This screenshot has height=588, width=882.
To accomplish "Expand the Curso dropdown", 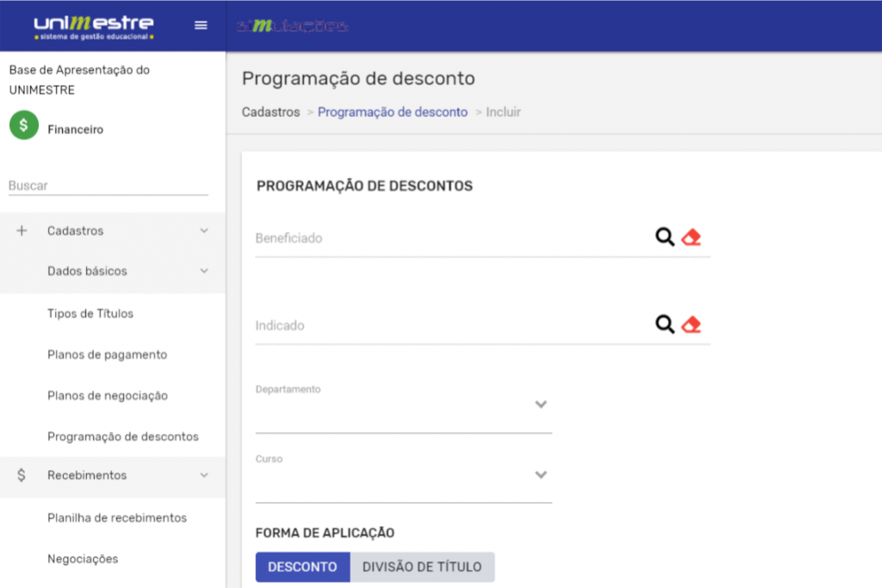I will [540, 474].
